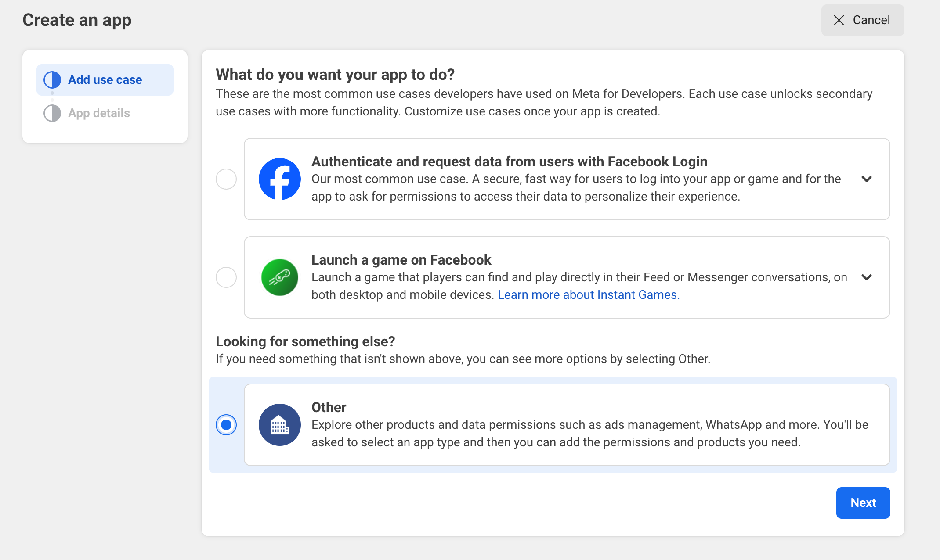This screenshot has height=560, width=940.
Task: Click the green Instant Games icon
Action: click(279, 277)
